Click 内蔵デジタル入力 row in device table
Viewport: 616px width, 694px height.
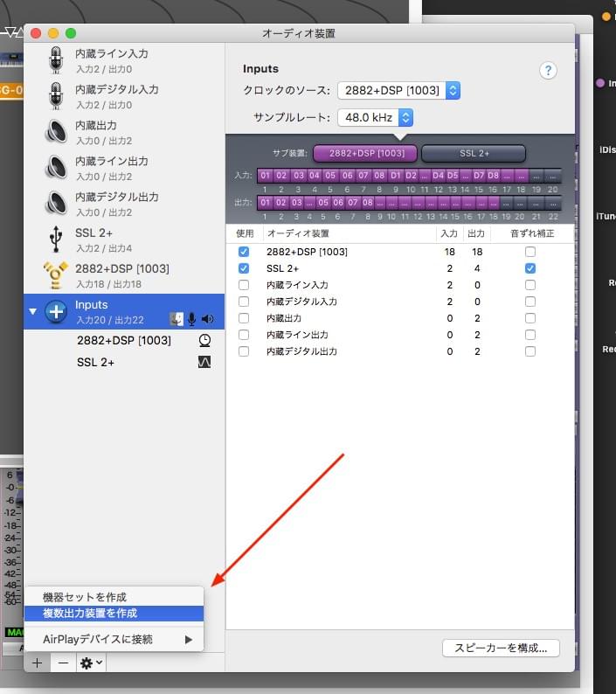[x=400, y=302]
